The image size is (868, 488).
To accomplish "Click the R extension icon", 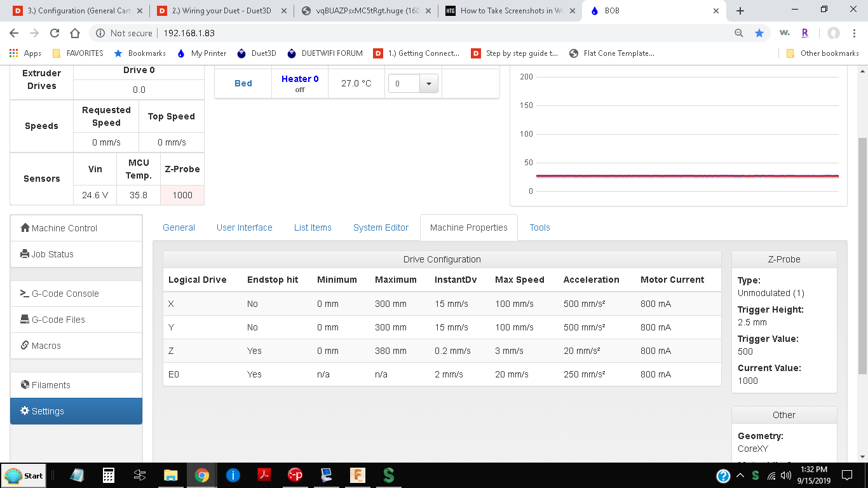I will (x=805, y=33).
